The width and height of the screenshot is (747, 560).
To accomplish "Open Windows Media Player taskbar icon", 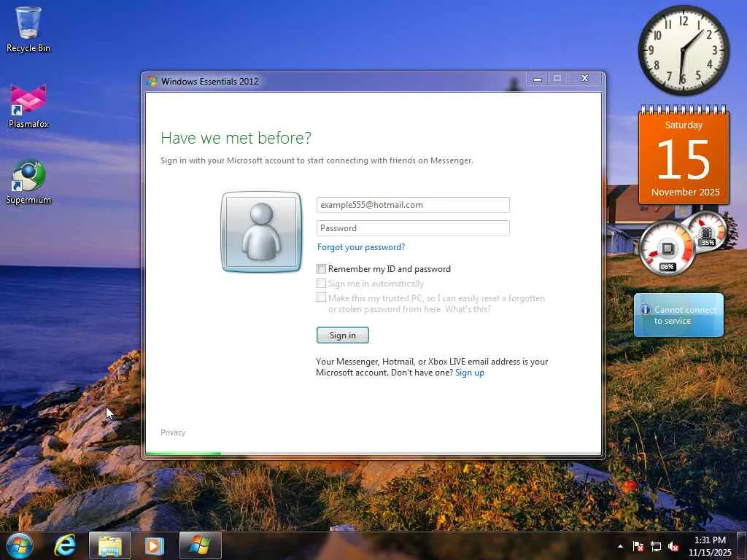I will click(x=154, y=545).
